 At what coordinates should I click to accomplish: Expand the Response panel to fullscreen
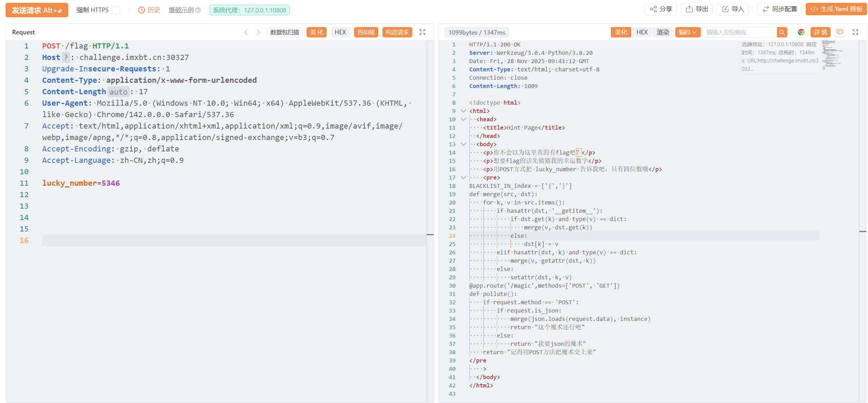coord(856,32)
